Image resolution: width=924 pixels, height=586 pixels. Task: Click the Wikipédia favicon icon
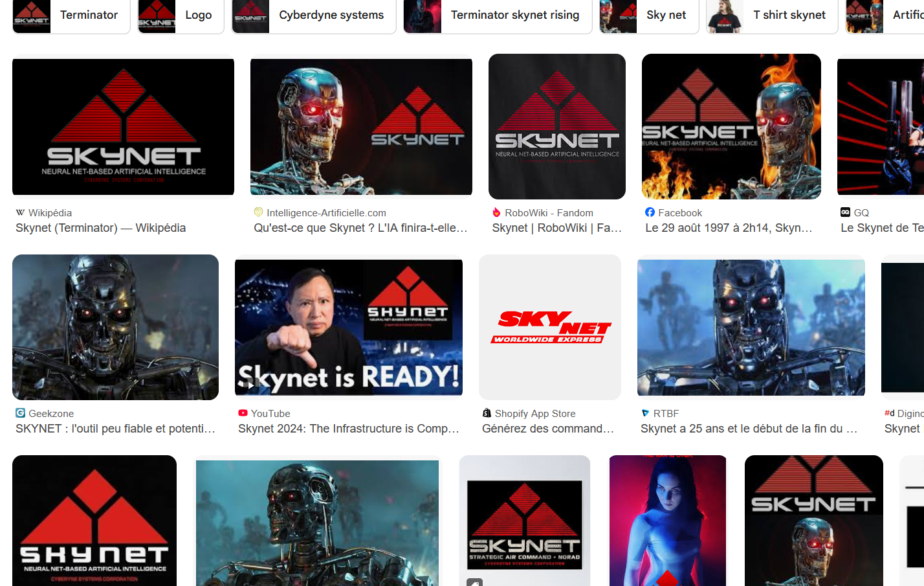pos(21,212)
